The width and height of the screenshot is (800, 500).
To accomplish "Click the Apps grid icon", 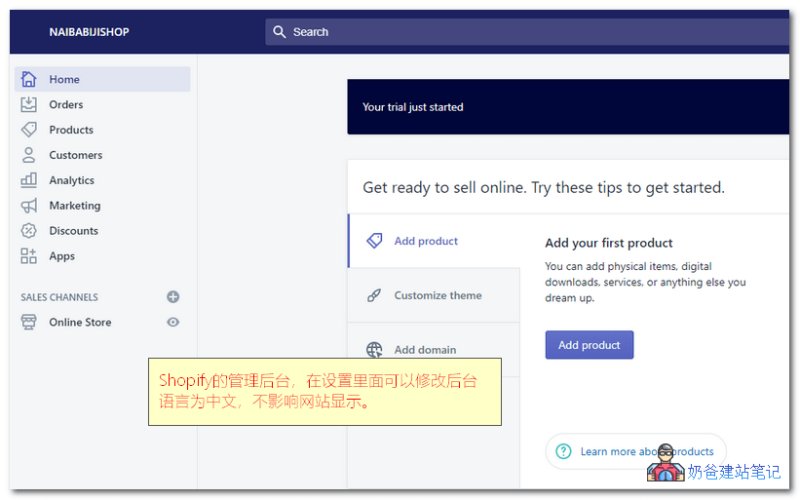I will click(29, 256).
